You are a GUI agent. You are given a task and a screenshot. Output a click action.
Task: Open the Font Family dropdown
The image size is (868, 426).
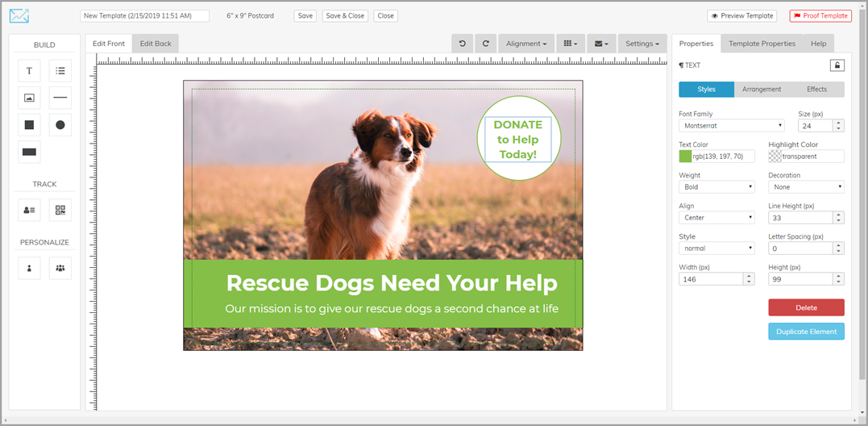tap(731, 126)
